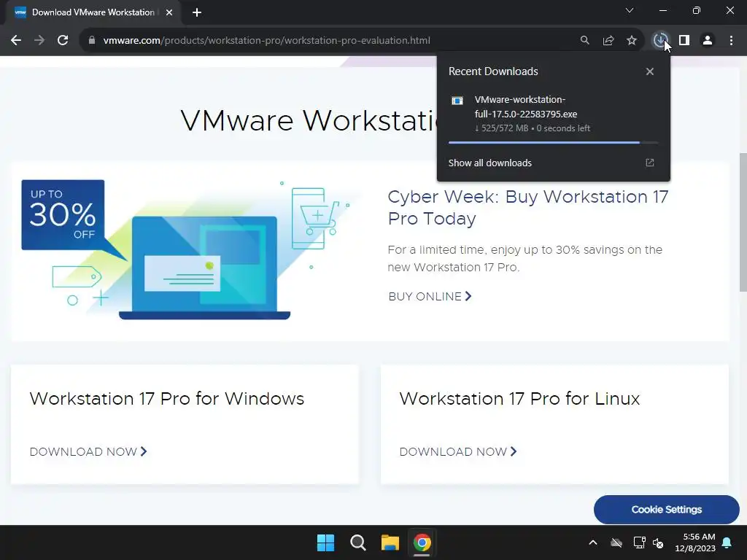Show hidden system tray icons
This screenshot has width=747, height=560.
[593, 542]
